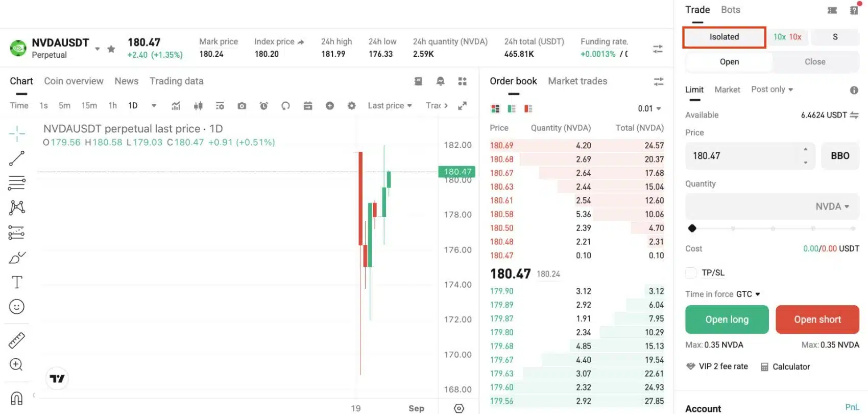Create a price alert via alarm clock icon
The image size is (868, 414).
[x=263, y=105]
